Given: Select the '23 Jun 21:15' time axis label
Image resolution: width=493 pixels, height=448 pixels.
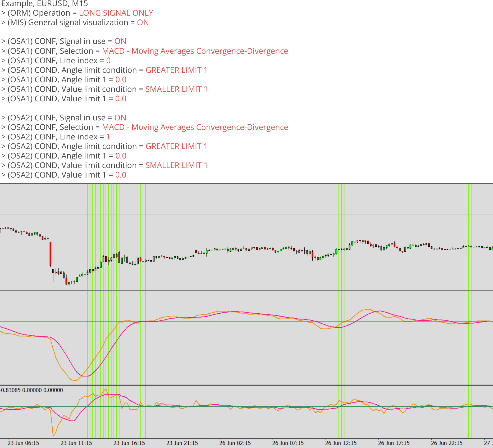Looking at the screenshot, I should click(182, 443).
